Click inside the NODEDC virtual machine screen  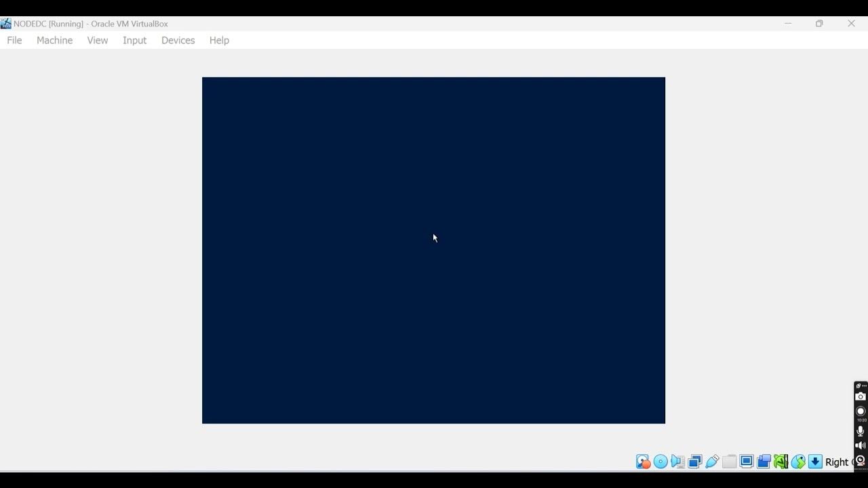(x=433, y=250)
